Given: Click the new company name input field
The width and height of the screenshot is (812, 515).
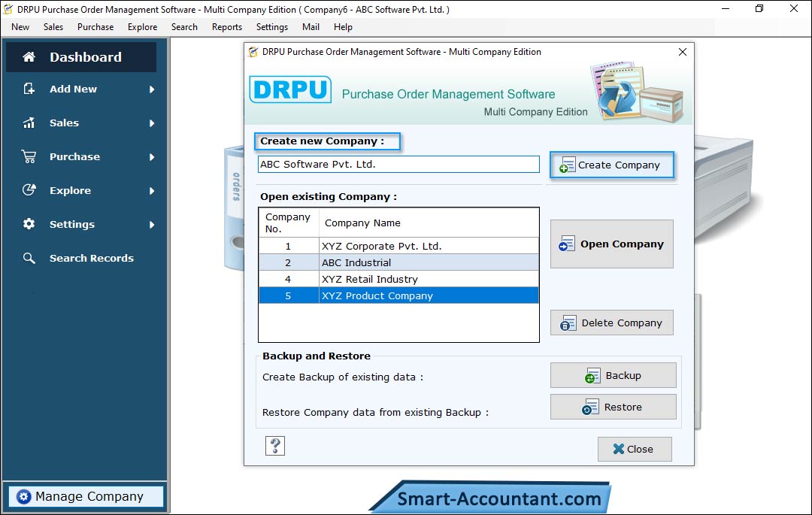Looking at the screenshot, I should tap(398, 164).
